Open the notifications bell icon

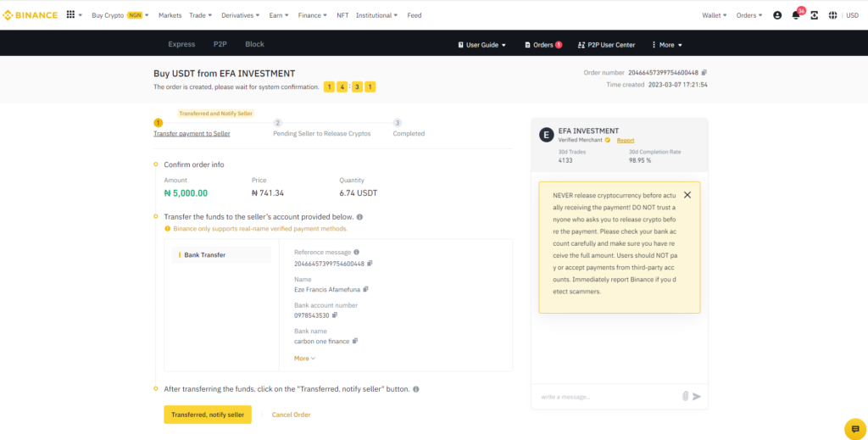tap(795, 15)
